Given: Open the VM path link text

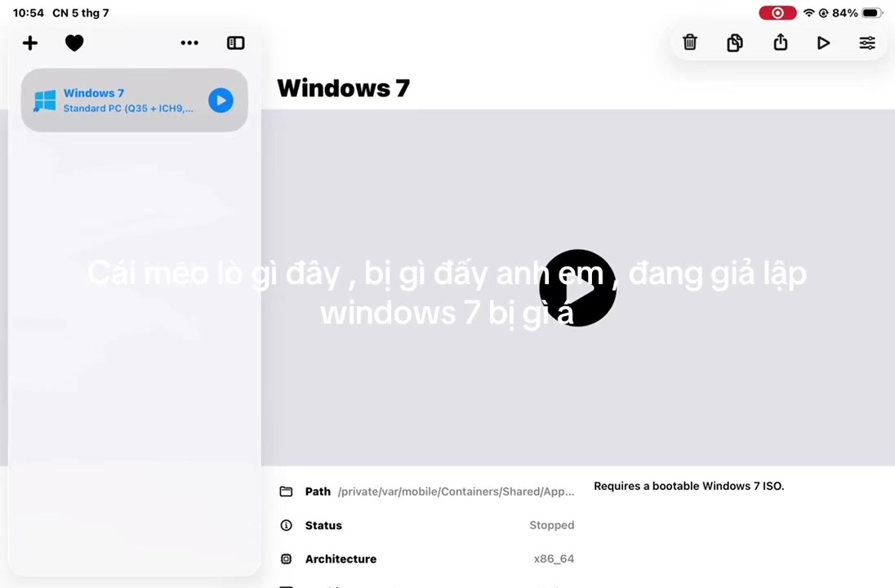Looking at the screenshot, I should (456, 492).
